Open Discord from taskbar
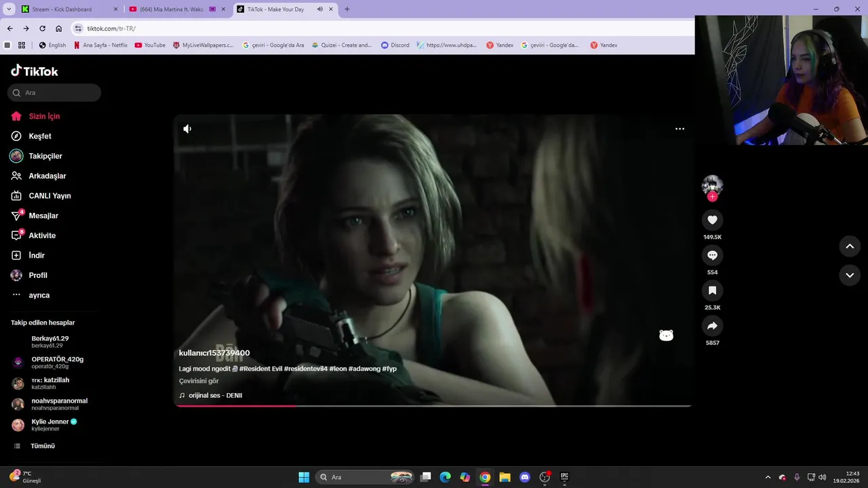868x488 pixels. click(x=524, y=477)
